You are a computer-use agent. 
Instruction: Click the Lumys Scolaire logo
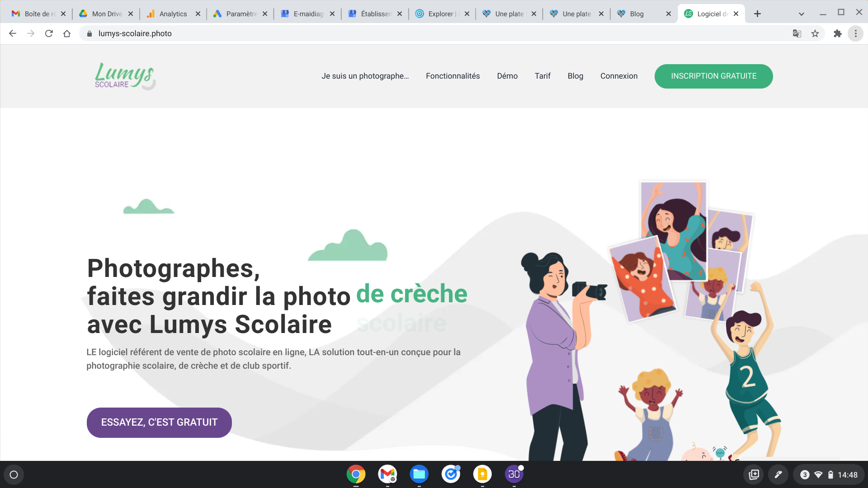point(125,76)
